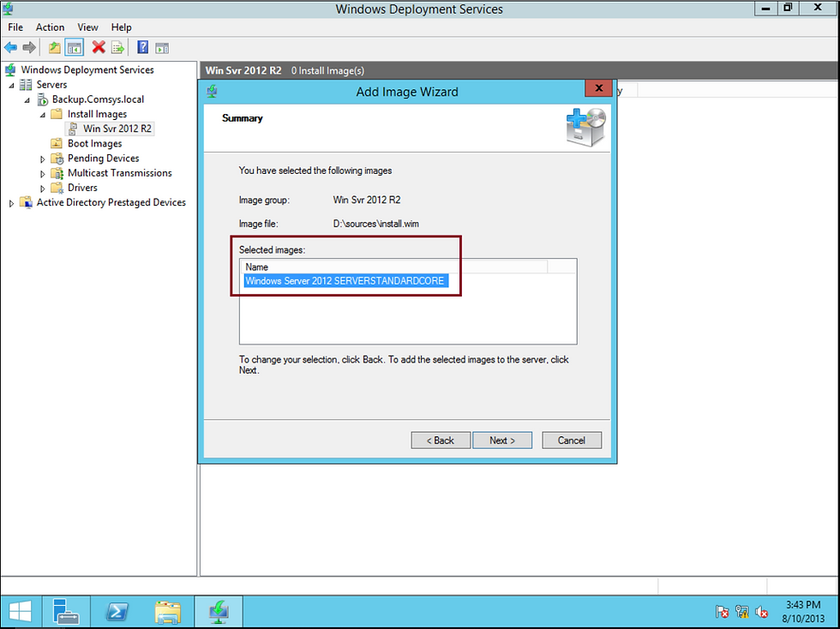Select Multicast Transmissions node
The height and width of the screenshot is (629, 840).
click(x=120, y=173)
